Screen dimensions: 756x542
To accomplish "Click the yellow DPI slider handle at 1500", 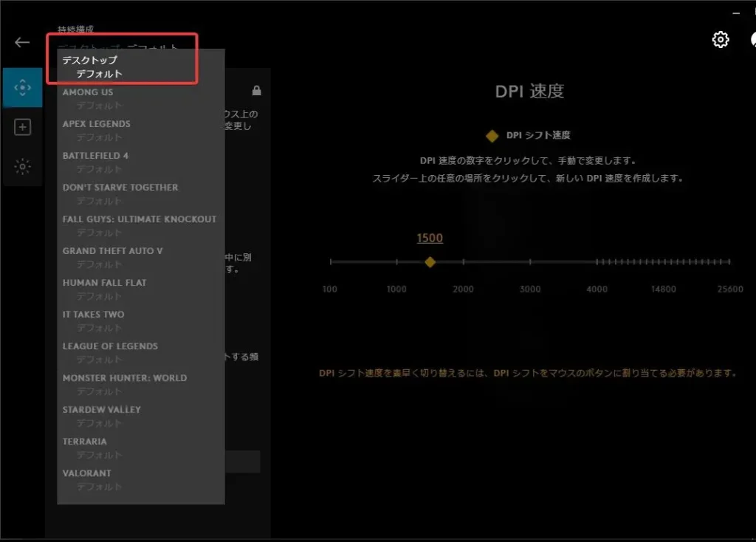I will tap(430, 262).
